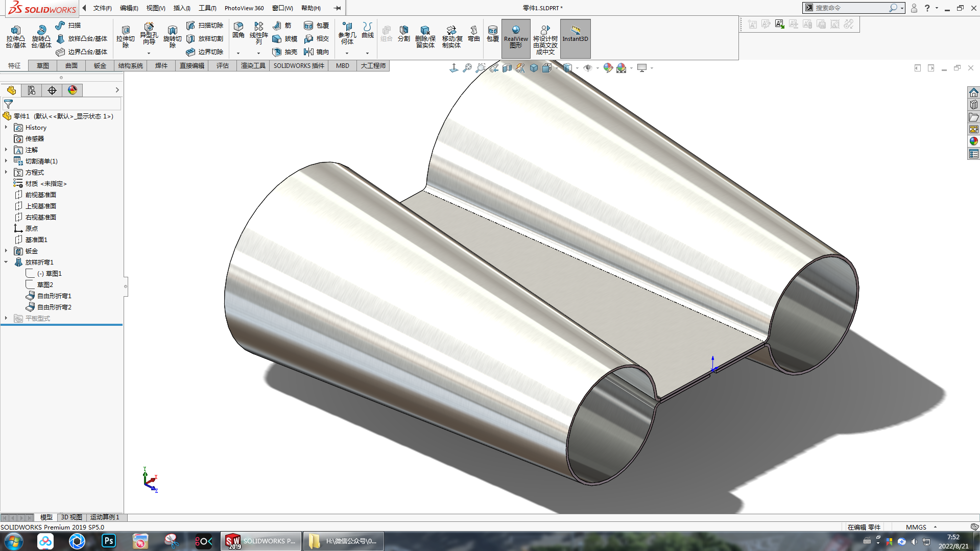This screenshot has height=551, width=980.
Task: Click the 弯曲 flex tool
Action: point(474,34)
